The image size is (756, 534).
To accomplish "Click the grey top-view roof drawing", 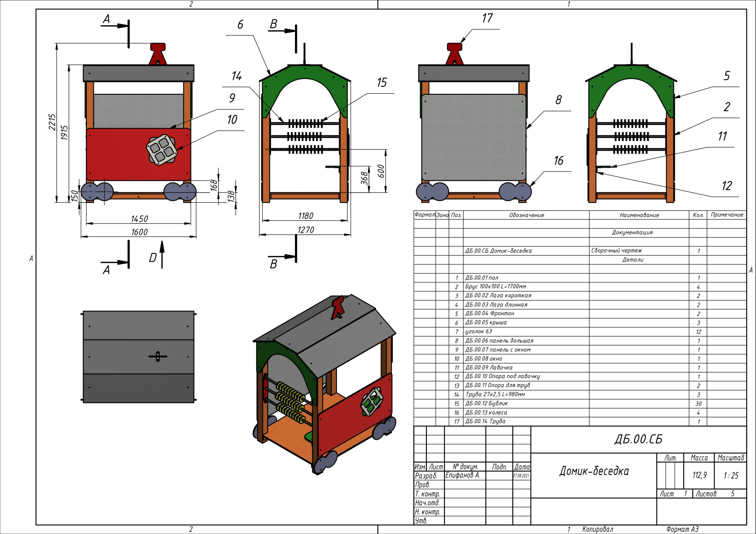I will [139, 357].
